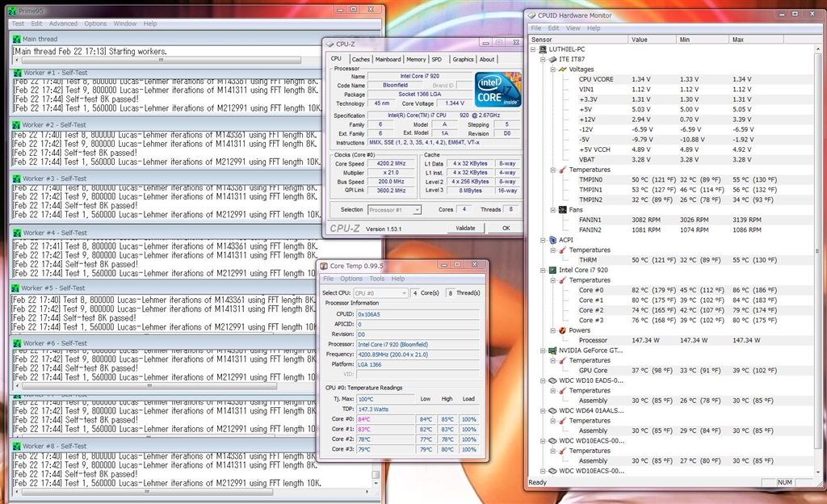Click the OK button in CPU-Z

pos(506,229)
